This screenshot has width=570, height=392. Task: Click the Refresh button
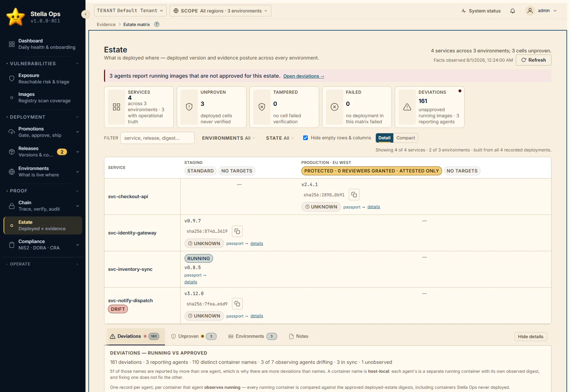tap(533, 60)
